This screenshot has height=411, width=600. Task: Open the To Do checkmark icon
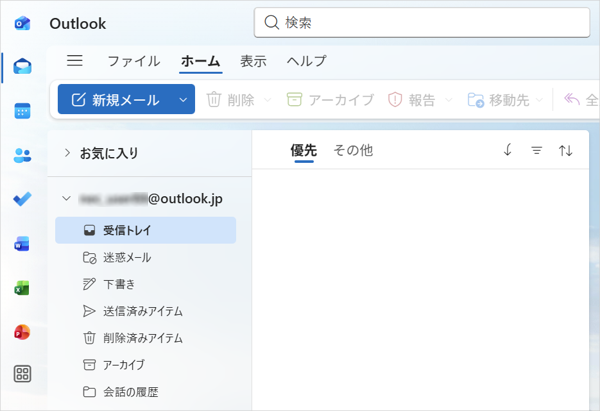22,199
